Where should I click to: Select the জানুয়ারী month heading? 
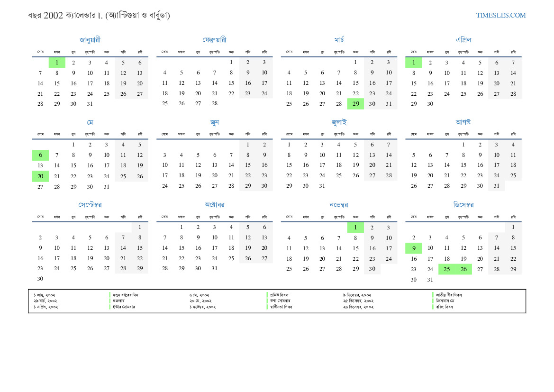pos(90,40)
